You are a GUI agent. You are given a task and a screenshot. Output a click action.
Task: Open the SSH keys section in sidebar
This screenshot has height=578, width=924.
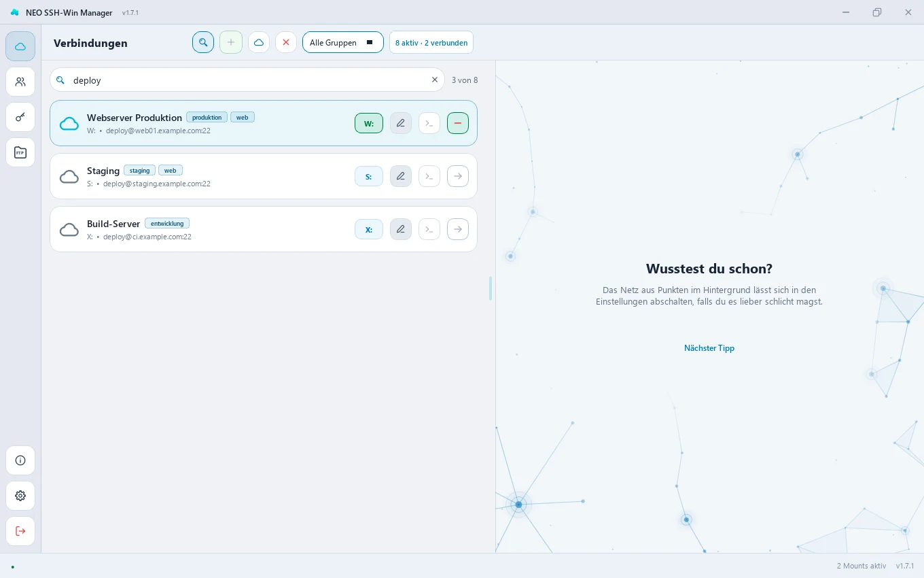point(20,117)
